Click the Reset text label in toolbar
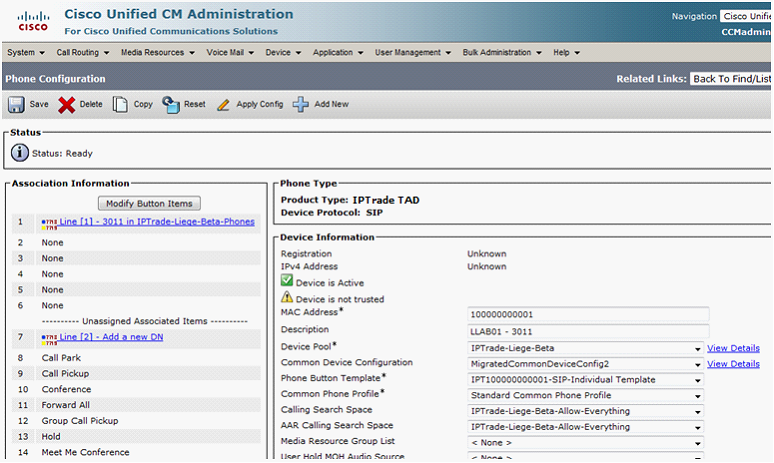The image size is (774, 463). click(194, 104)
